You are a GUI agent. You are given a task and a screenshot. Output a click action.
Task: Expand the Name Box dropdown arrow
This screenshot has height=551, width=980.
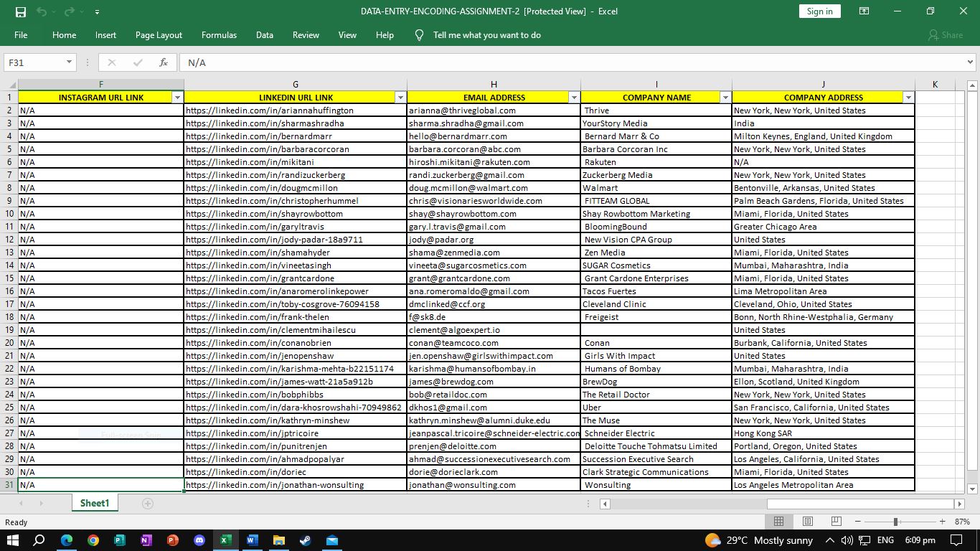70,62
